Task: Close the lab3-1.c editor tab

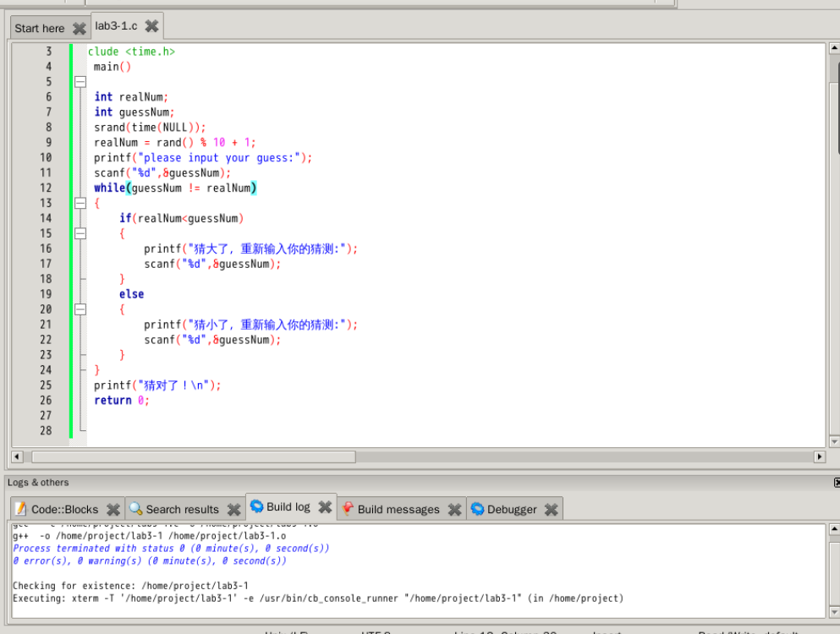Action: [151, 26]
